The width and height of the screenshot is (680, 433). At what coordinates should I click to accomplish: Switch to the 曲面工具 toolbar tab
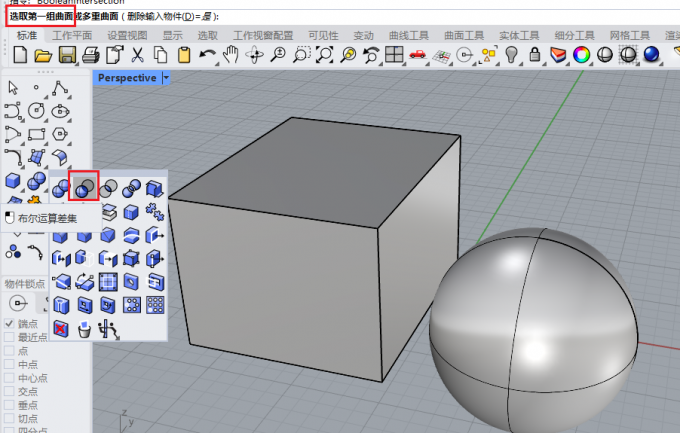click(x=464, y=35)
